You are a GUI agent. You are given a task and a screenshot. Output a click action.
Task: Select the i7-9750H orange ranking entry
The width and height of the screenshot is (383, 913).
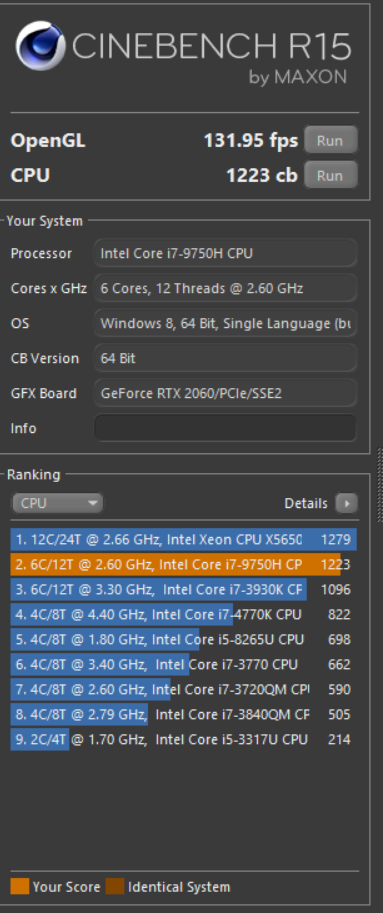(x=183, y=564)
